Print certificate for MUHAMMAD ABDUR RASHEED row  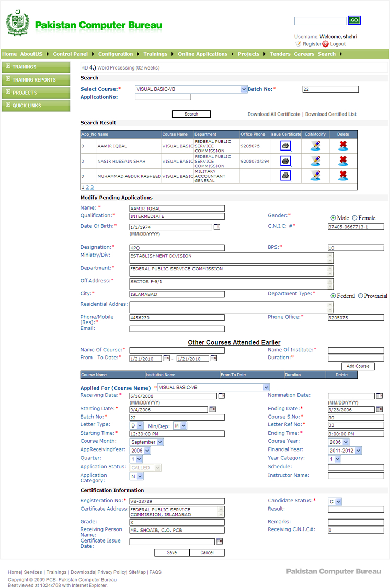[285, 176]
